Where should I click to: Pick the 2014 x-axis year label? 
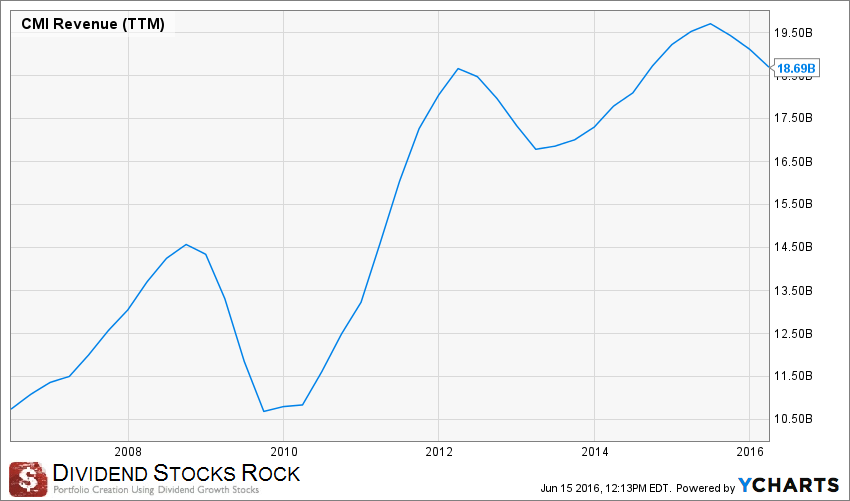pyautogui.click(x=594, y=450)
